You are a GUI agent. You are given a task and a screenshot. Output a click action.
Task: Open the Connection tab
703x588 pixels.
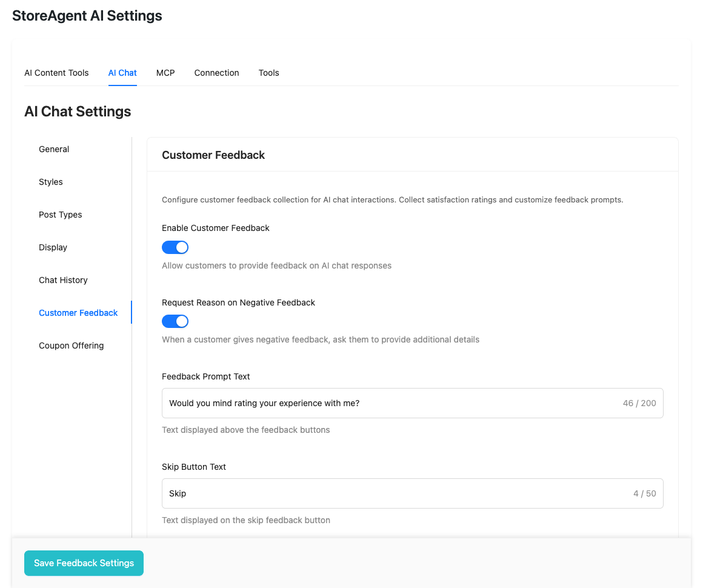[216, 73]
